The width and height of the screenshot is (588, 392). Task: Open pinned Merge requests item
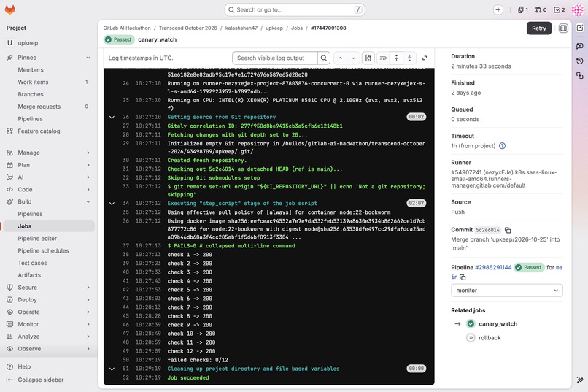[49, 107]
